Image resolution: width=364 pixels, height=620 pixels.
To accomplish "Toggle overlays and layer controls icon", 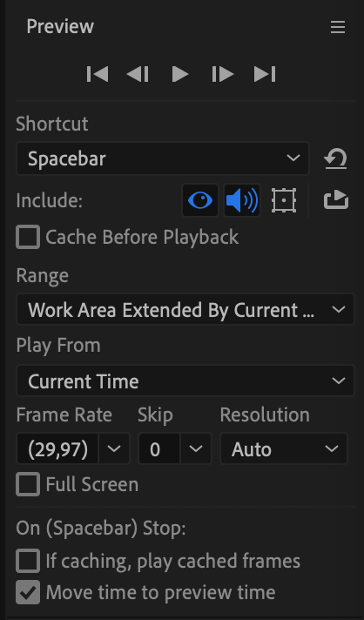I will point(284,200).
